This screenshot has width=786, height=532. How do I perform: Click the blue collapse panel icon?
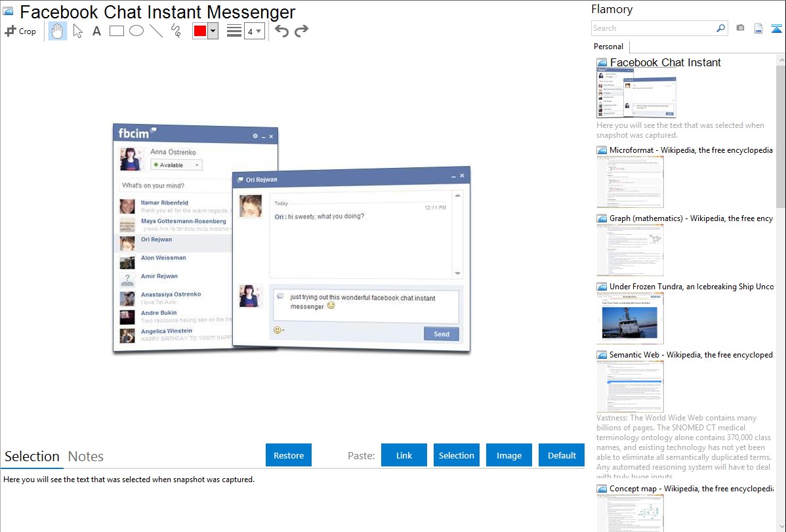[776, 28]
